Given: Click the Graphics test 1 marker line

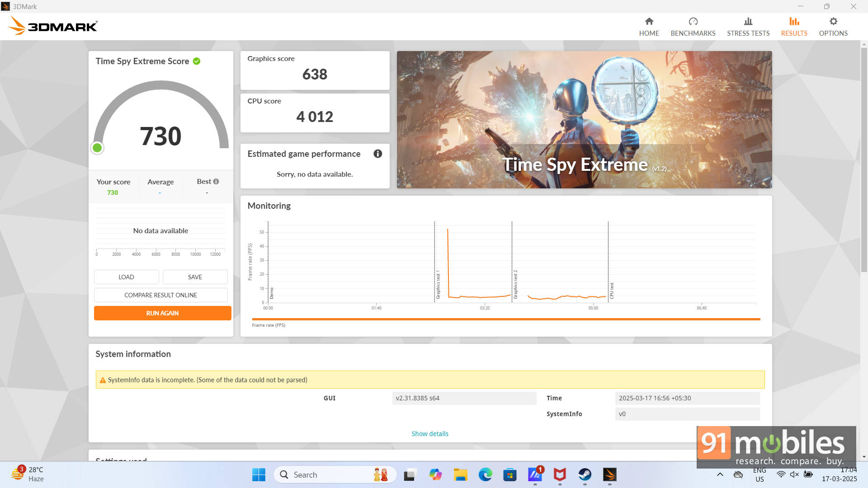Looking at the screenshot, I should (x=434, y=262).
